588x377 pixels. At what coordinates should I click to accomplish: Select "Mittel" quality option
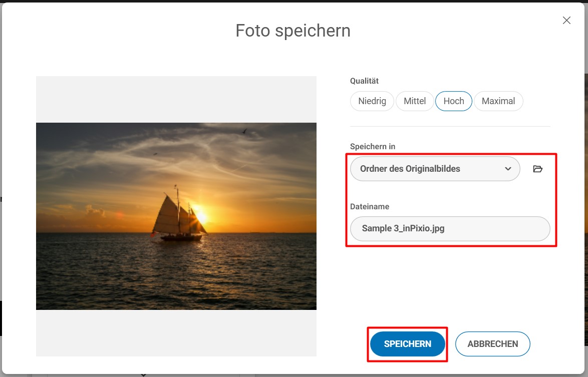[x=415, y=101]
